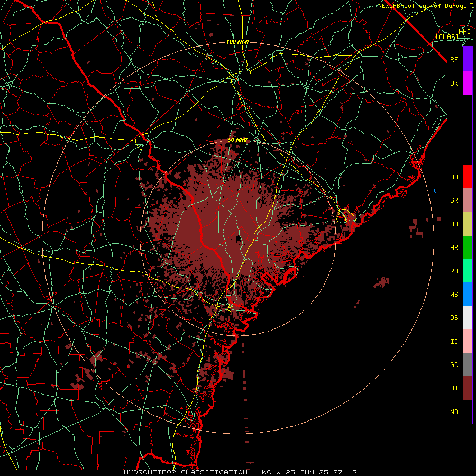Click the HYDROMETEOR CLASSIFICATION title text
This screenshot has height=476, width=476.
186,472
